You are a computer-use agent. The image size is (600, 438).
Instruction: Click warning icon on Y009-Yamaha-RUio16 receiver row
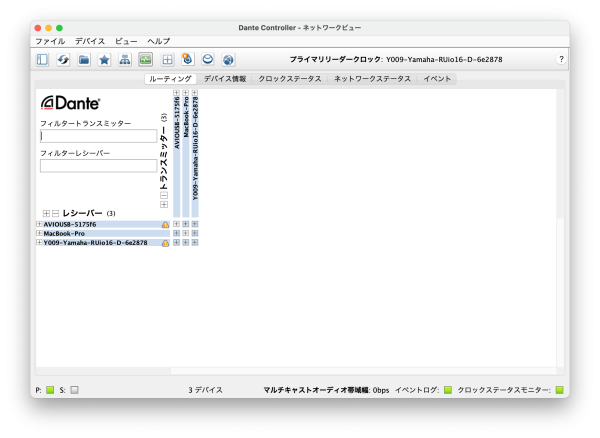(165, 243)
